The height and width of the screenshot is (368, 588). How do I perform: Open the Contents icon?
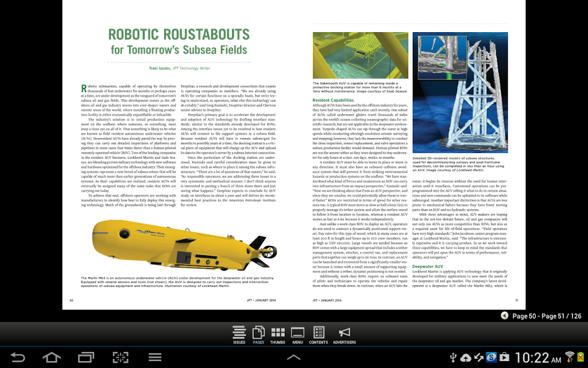(x=318, y=335)
